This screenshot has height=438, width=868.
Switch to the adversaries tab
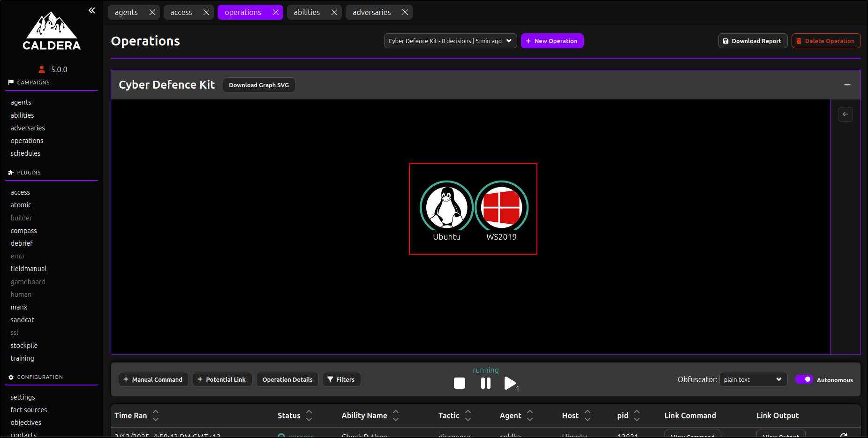click(371, 12)
